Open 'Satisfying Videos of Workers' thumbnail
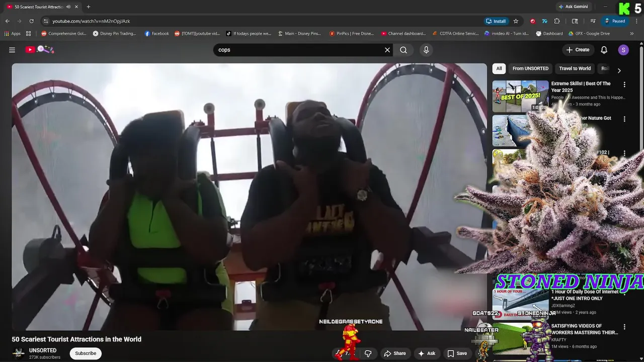Image resolution: width=644 pixels, height=362 pixels. point(520,338)
